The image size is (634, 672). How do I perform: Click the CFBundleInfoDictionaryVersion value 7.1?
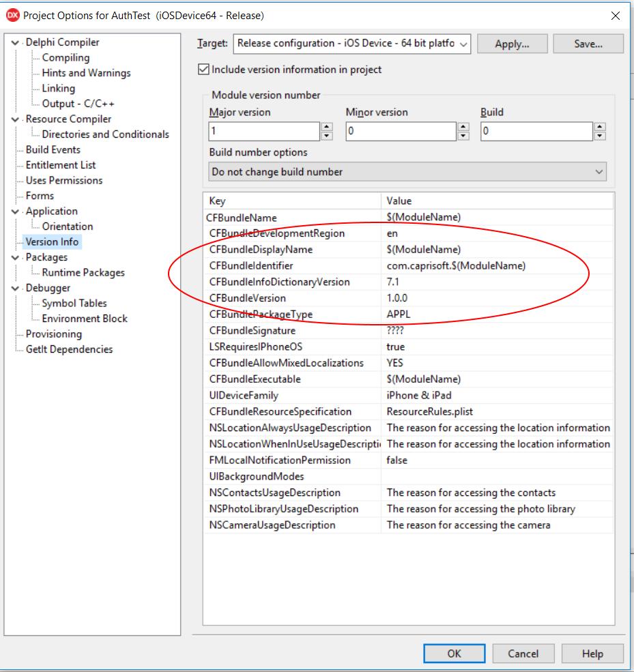[x=392, y=282]
